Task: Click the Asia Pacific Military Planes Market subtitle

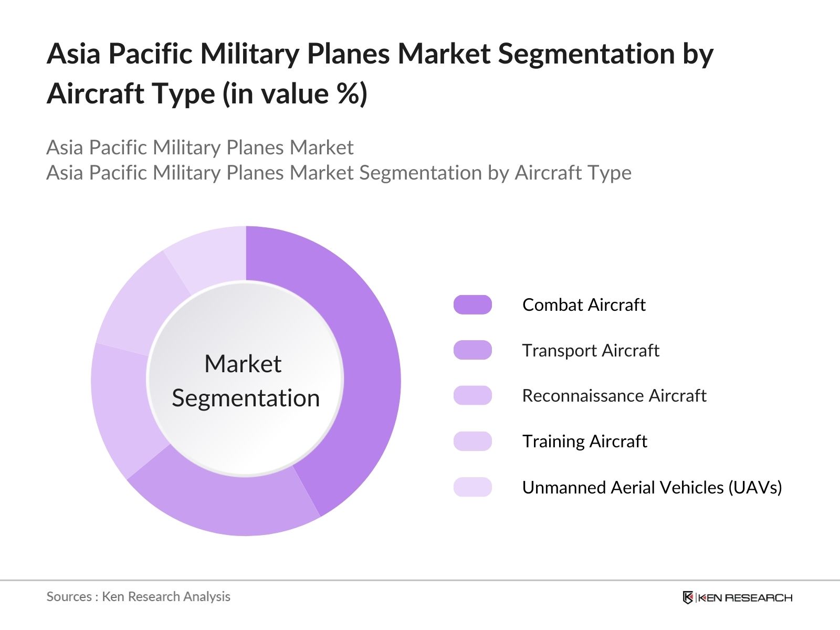Action: 199,148
